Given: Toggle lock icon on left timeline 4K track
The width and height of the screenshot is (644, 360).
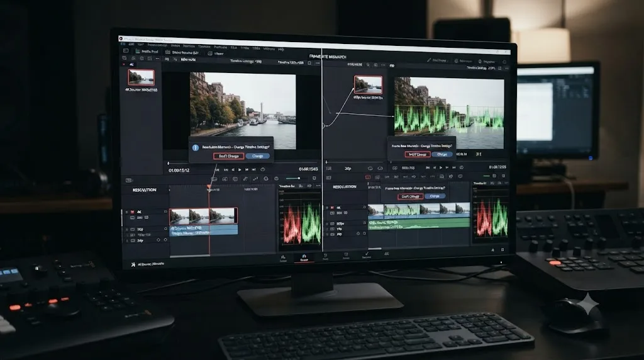Looking at the screenshot, I should point(165,211).
